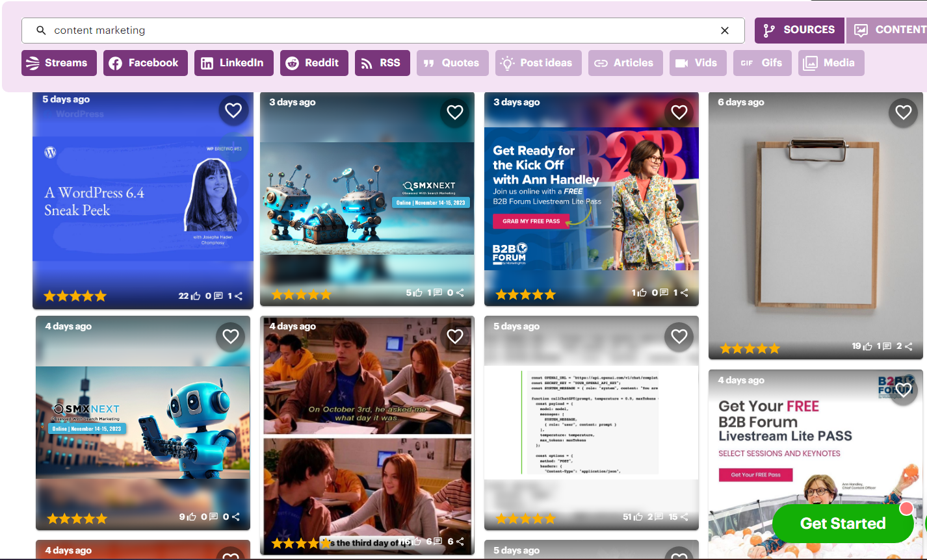Click the magnifier search icon

[41, 31]
